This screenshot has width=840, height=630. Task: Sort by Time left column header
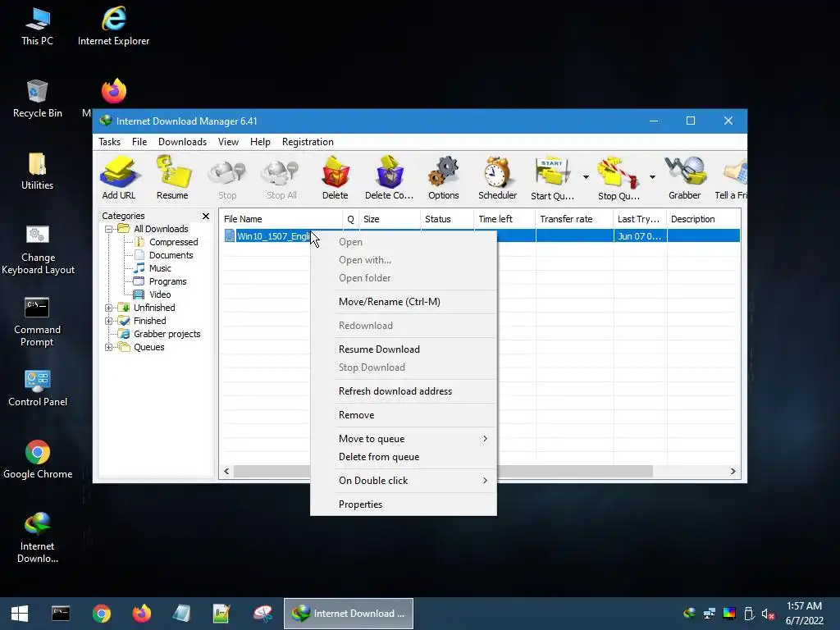click(x=504, y=219)
